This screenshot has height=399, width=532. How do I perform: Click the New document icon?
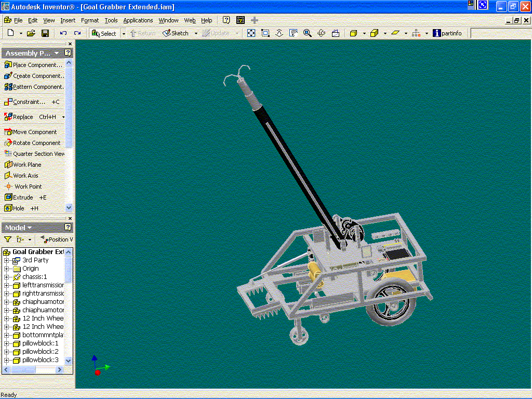(x=10, y=33)
